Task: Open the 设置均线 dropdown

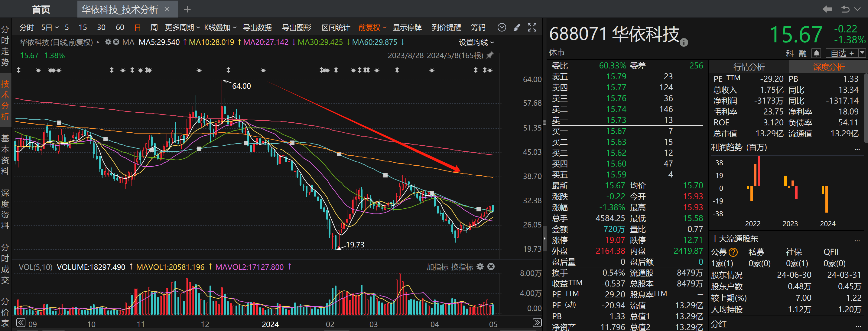Action: click(x=476, y=42)
